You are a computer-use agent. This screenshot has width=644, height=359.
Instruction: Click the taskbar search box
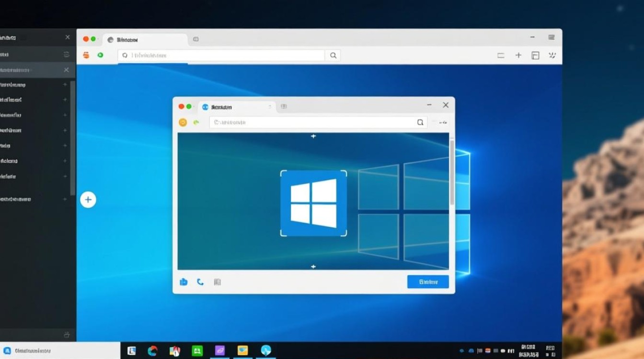(60, 351)
